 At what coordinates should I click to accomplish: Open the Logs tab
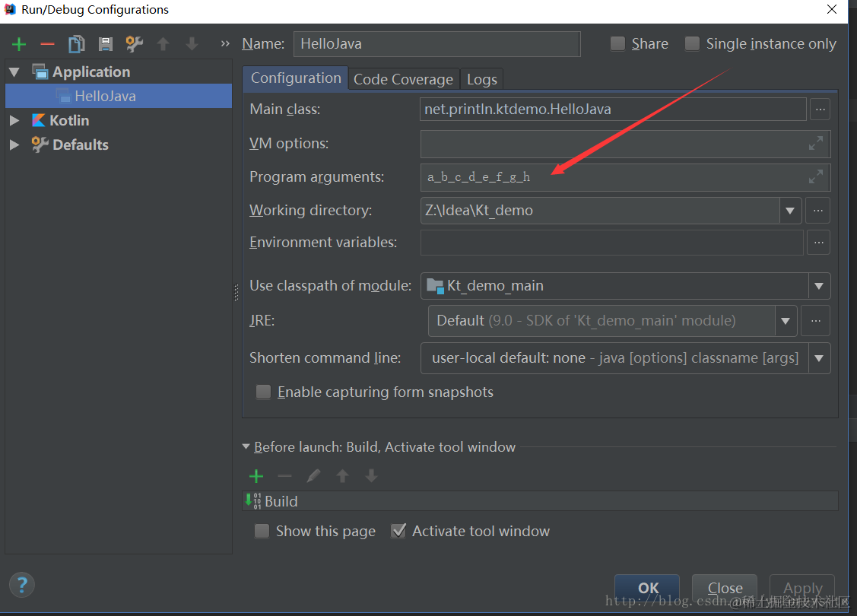[482, 79]
